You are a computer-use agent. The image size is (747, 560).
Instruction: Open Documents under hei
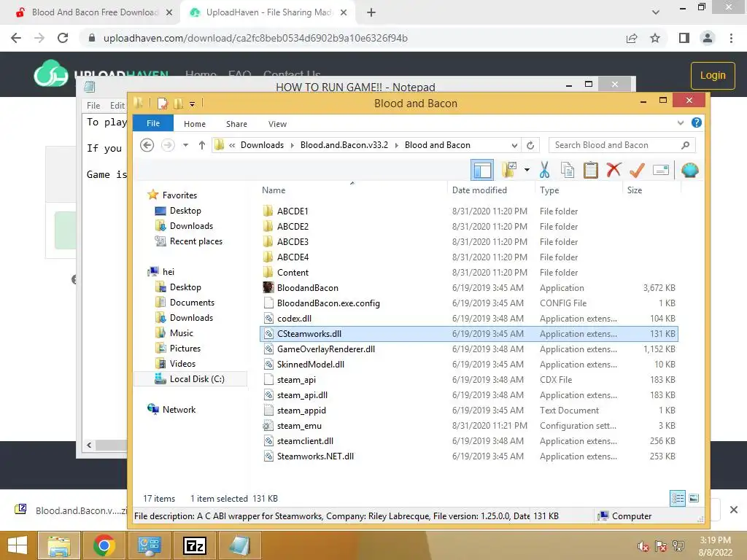(192, 303)
